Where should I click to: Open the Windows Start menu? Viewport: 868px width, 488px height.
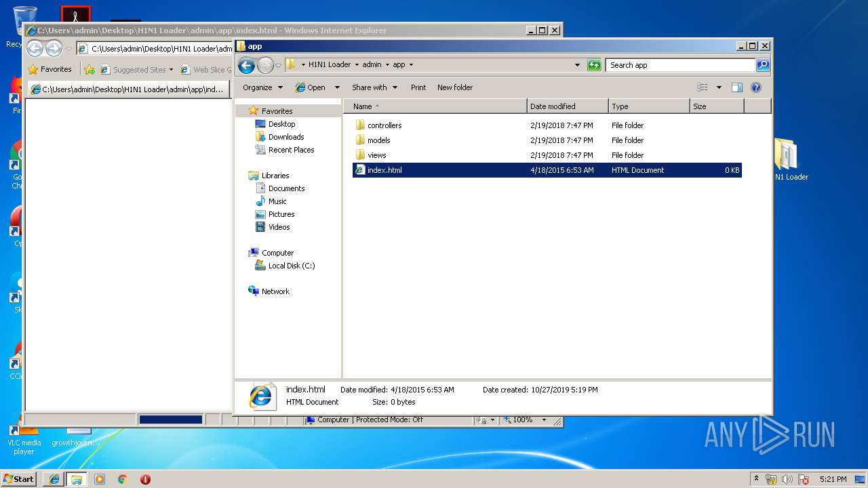[x=19, y=479]
